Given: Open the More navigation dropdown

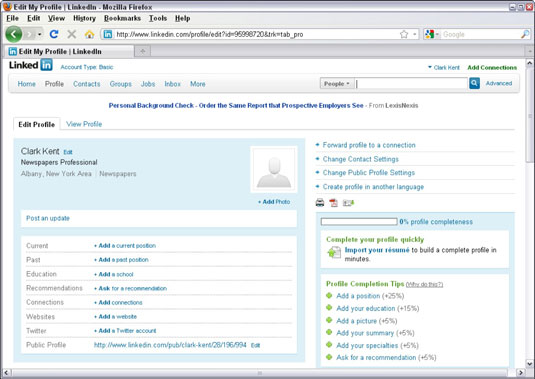Looking at the screenshot, I should (x=198, y=84).
